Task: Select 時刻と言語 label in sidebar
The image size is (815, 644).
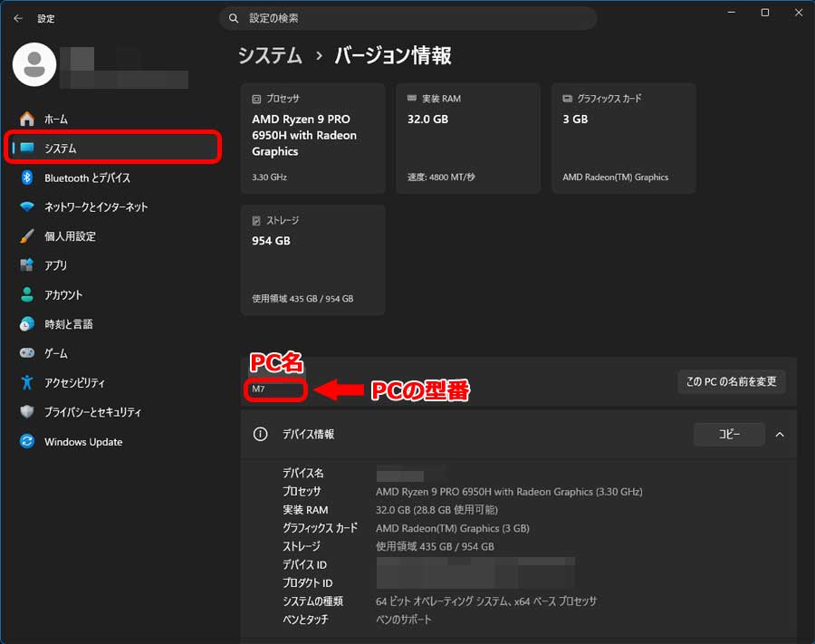Action: click(x=69, y=324)
